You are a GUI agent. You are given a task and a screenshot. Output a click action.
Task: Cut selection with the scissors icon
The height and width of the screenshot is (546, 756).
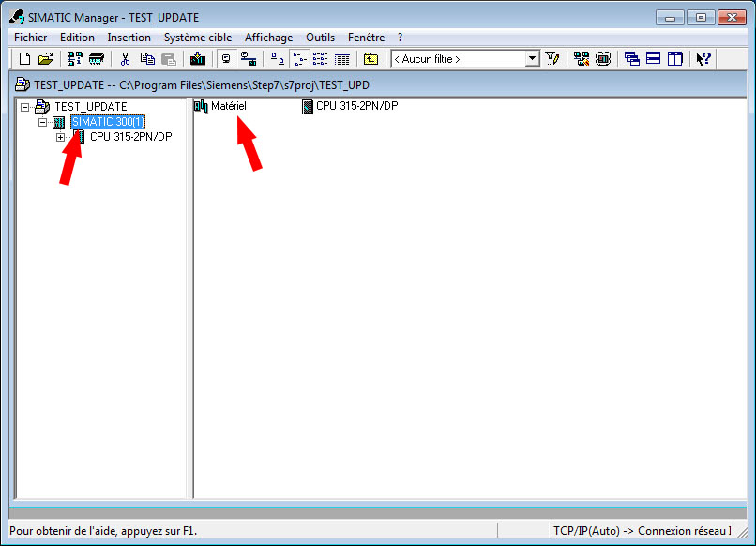[x=125, y=59]
